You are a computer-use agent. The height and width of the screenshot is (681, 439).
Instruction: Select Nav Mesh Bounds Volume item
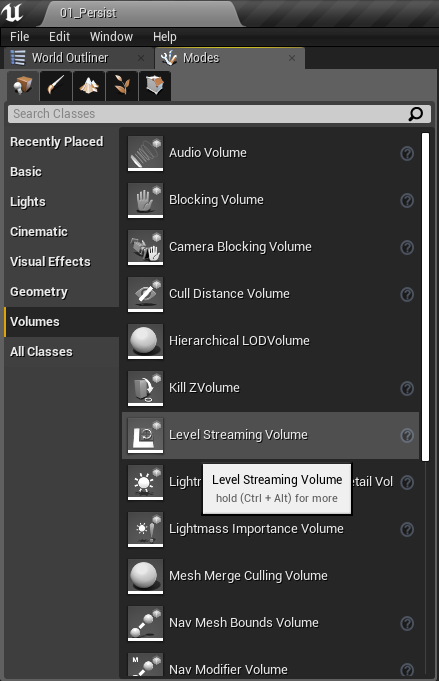[x=271, y=623]
